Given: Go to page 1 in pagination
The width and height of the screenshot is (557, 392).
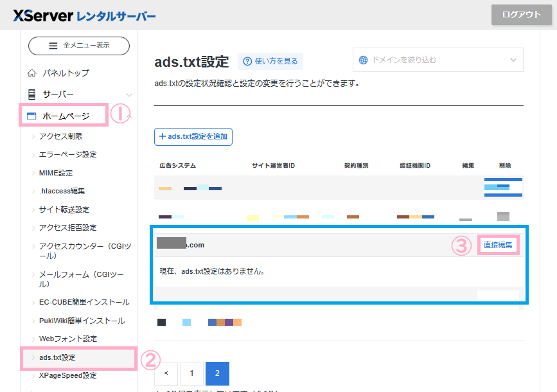Looking at the screenshot, I should tap(191, 373).
